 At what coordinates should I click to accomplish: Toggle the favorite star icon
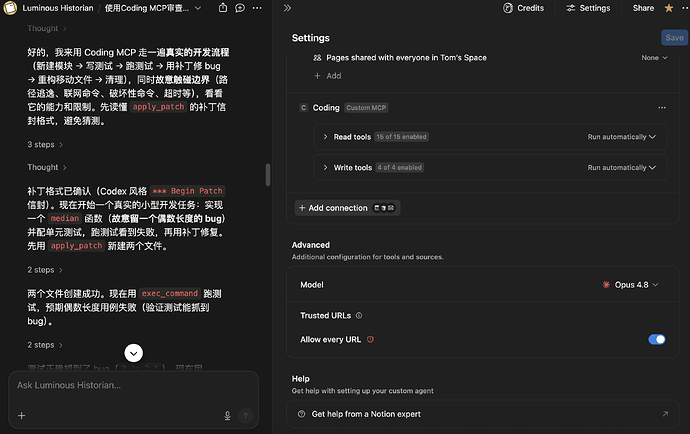(669, 8)
